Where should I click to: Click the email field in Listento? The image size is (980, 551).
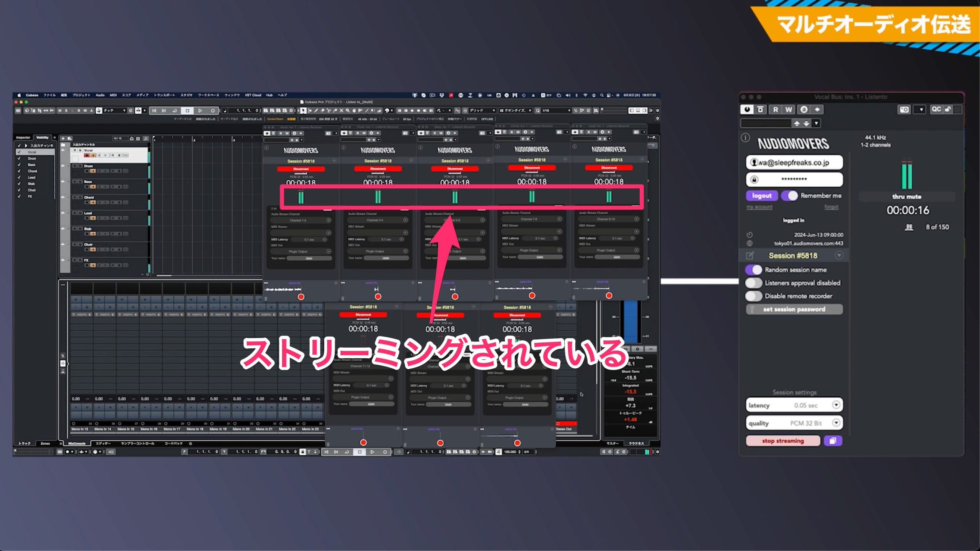(794, 162)
